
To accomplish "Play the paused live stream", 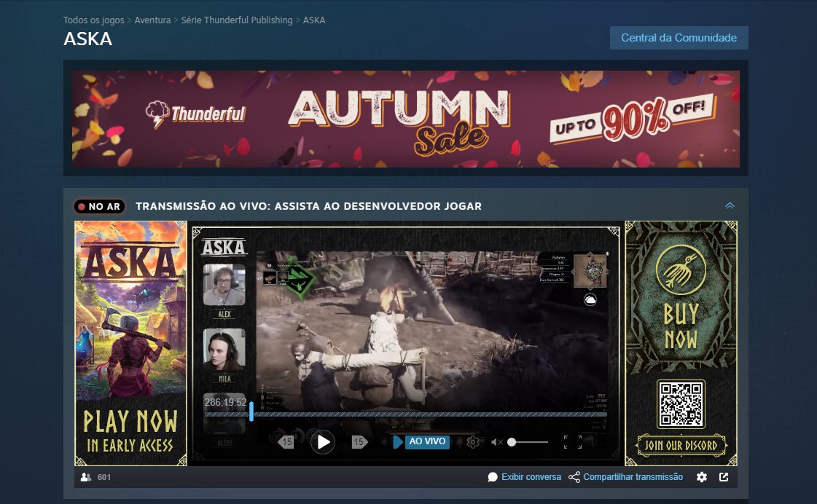I will tap(323, 442).
